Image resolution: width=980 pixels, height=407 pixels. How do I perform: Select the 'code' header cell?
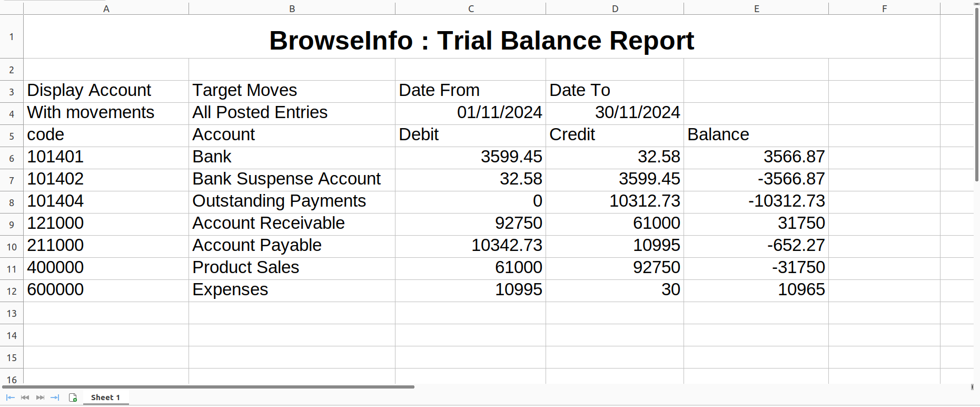[106, 135]
